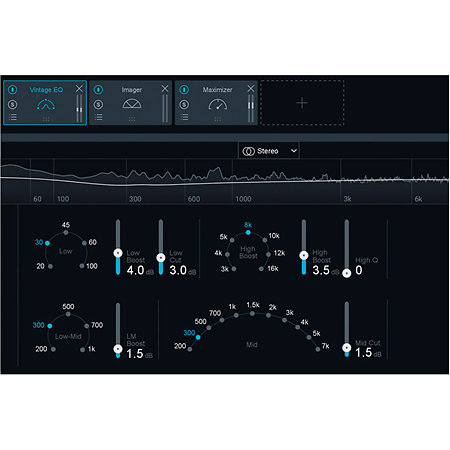Remove the Maximizer module
Image resolution: width=450 pixels, height=450 pixels.
251,89
